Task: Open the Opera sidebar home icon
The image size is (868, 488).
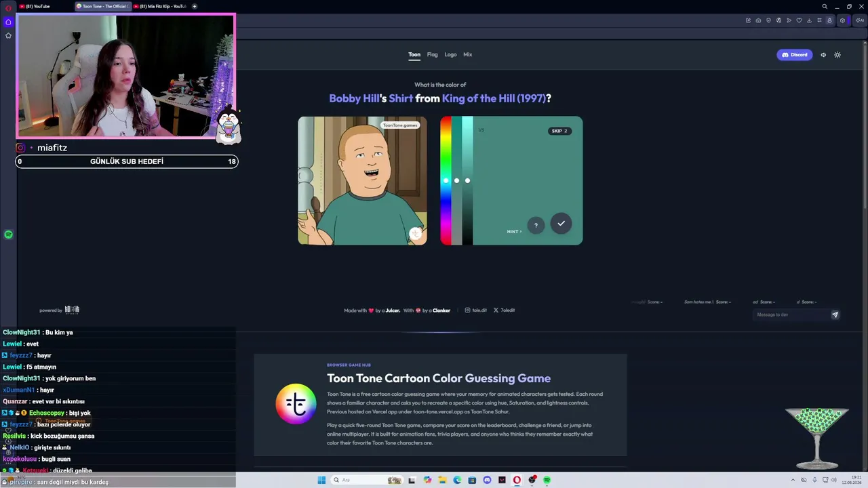Action: pyautogui.click(x=8, y=22)
